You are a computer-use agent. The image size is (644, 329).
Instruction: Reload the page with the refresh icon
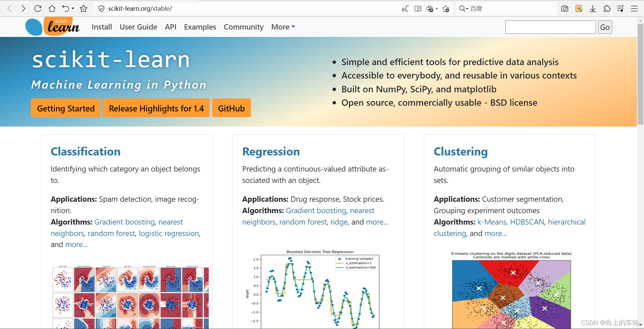pos(38,8)
